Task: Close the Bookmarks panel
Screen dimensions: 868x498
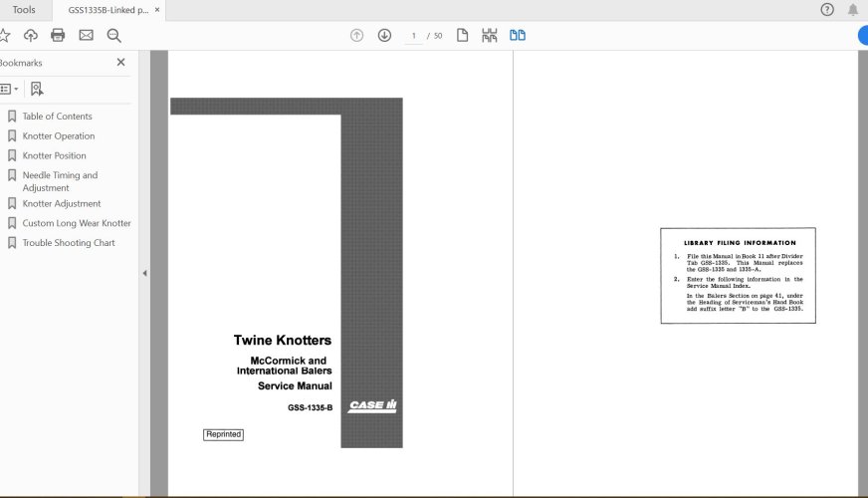Action: pos(121,62)
